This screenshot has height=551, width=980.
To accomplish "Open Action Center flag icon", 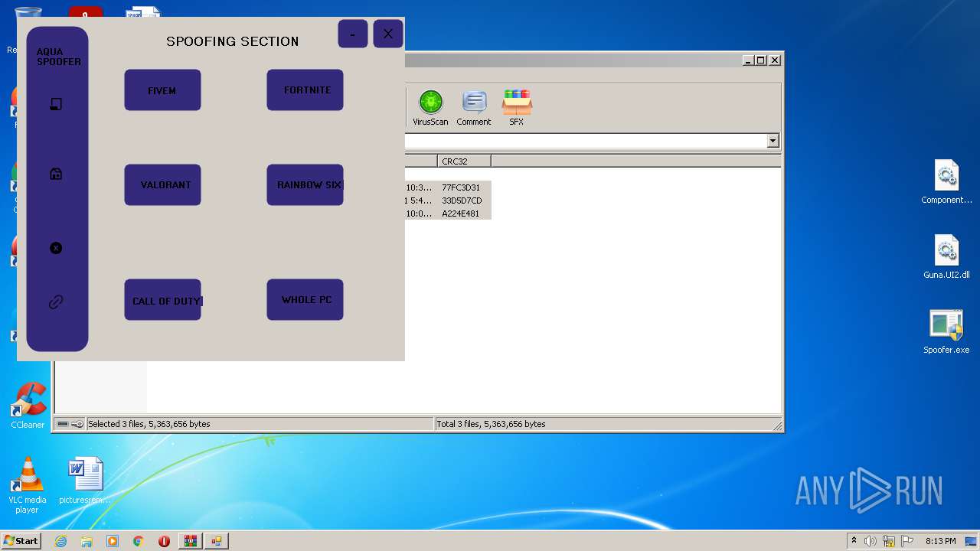I will (907, 541).
